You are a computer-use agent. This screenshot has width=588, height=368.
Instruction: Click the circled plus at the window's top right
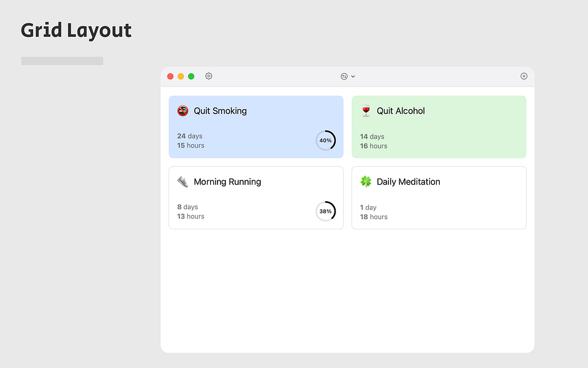[524, 76]
